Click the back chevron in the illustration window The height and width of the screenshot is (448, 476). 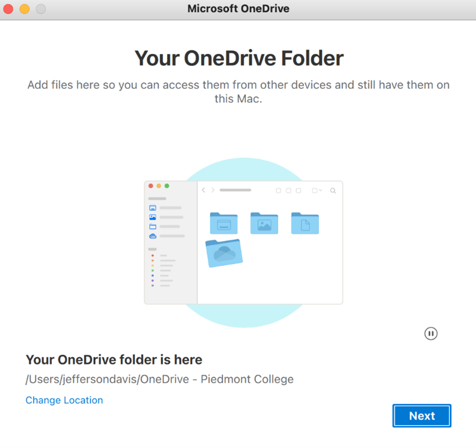204,190
